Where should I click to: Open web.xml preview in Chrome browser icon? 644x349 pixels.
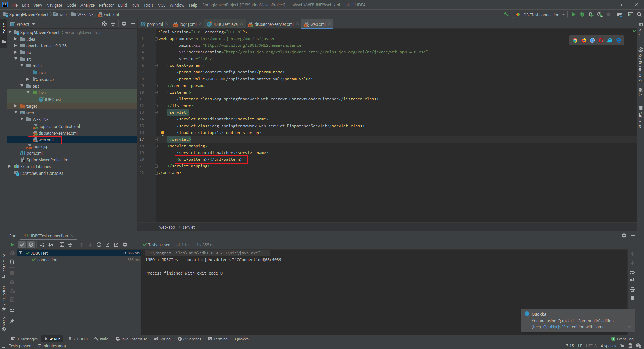point(575,40)
